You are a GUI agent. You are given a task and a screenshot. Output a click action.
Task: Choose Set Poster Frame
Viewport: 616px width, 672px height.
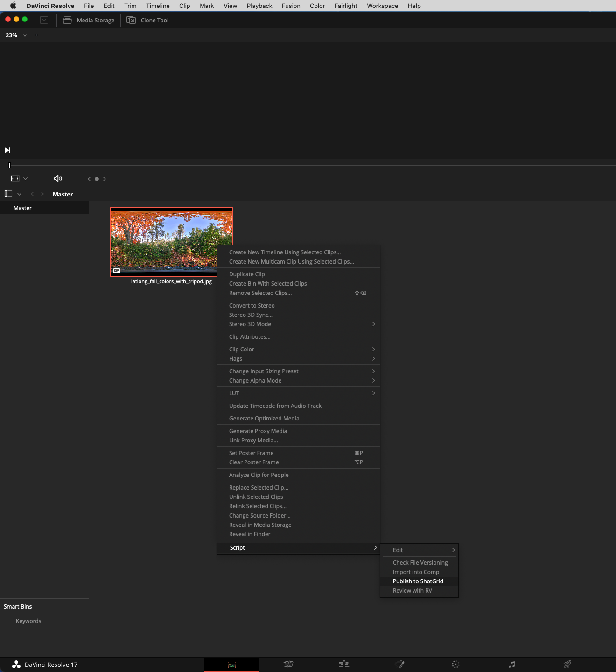point(299,453)
